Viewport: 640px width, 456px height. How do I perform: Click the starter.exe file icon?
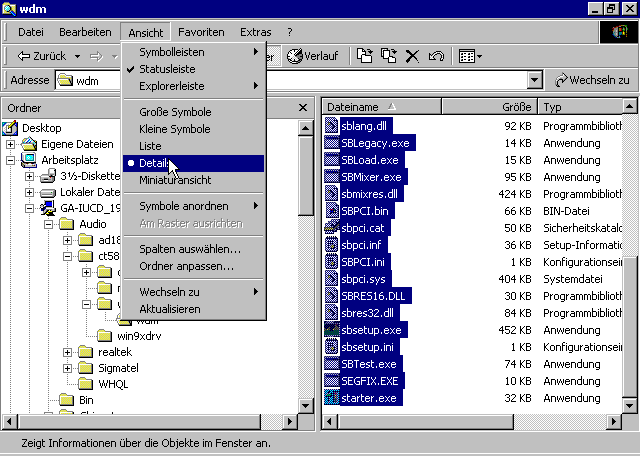pos(331,398)
